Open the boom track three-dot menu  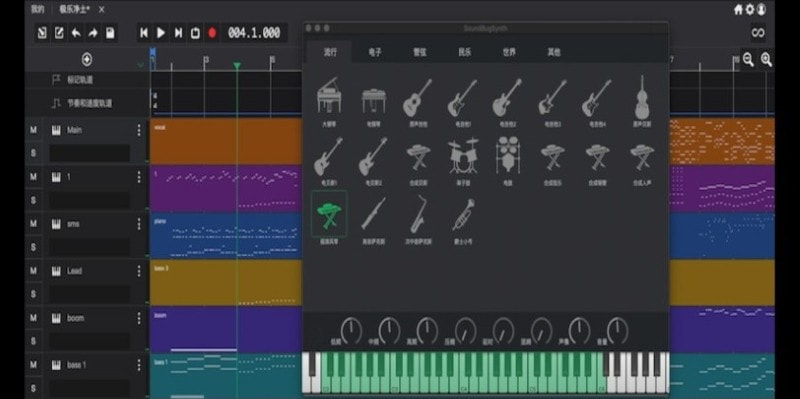tap(138, 318)
